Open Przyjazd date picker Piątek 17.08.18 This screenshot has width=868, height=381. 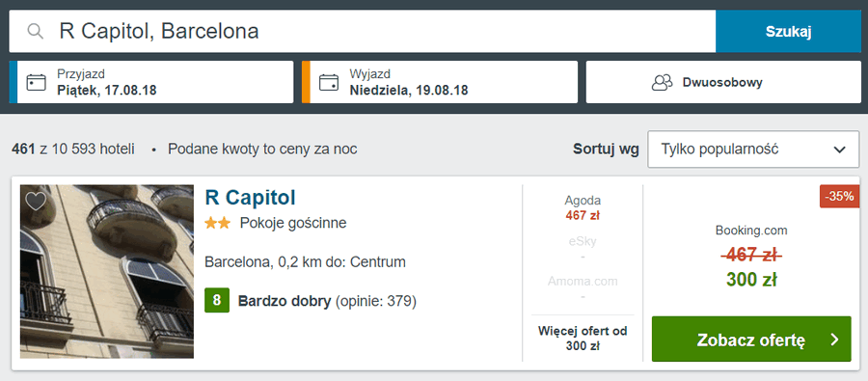[x=151, y=82]
